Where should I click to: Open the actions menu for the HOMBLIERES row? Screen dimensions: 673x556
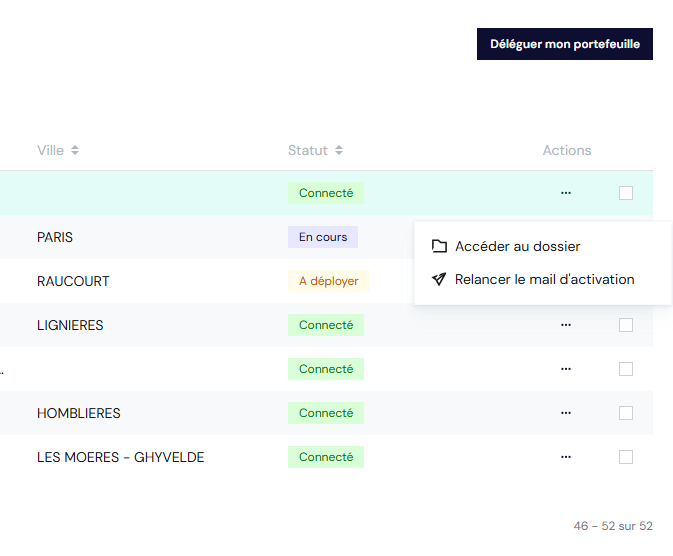pos(566,413)
